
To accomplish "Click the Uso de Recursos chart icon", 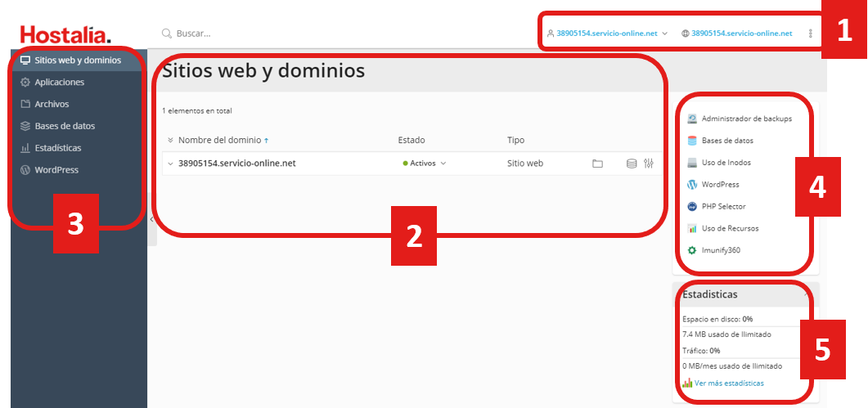I will [692, 228].
